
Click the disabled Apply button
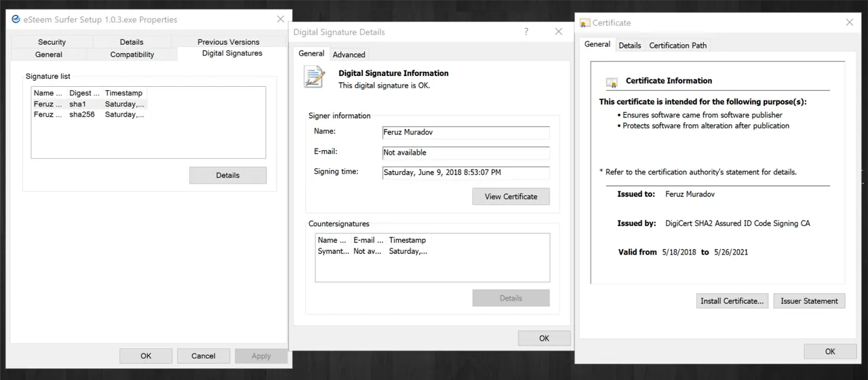pos(261,356)
